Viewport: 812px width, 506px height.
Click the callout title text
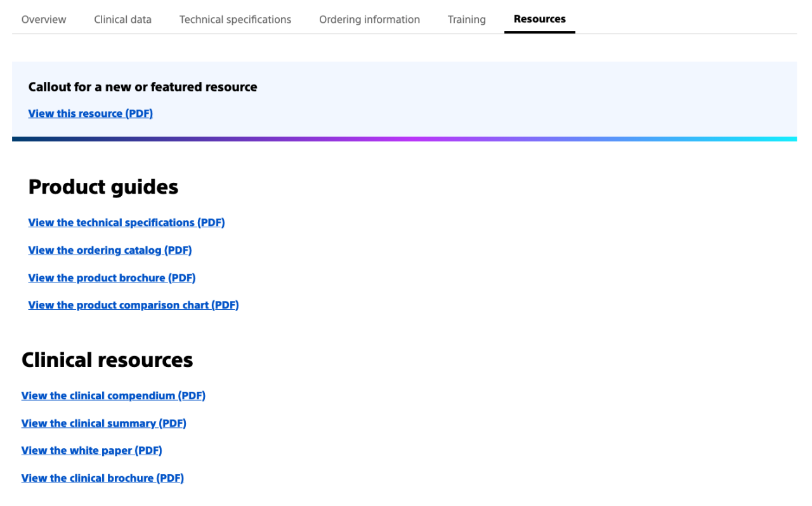142,86
